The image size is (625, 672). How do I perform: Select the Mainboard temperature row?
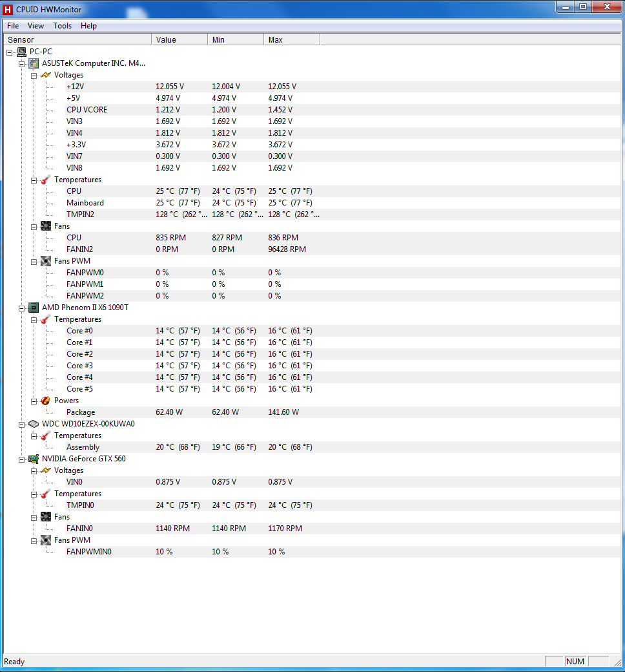(343, 203)
